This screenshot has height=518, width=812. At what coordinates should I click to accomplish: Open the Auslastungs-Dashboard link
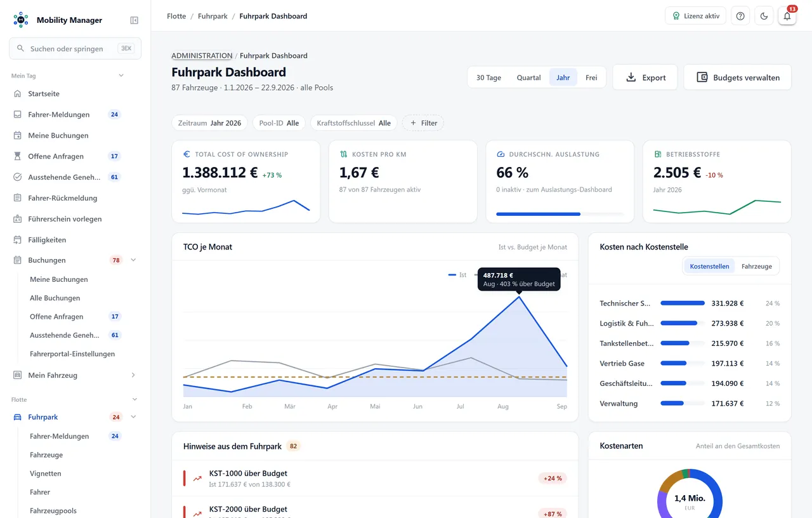(x=570, y=189)
